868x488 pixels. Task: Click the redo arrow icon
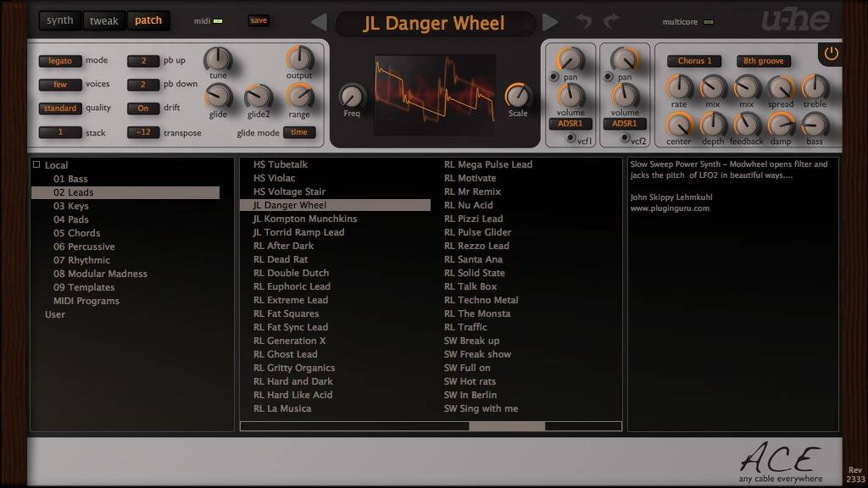point(611,21)
